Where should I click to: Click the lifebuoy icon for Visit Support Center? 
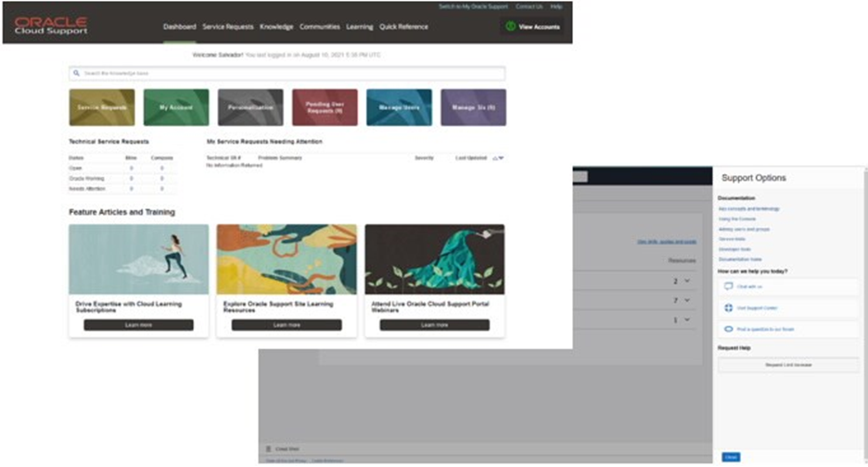[729, 308]
